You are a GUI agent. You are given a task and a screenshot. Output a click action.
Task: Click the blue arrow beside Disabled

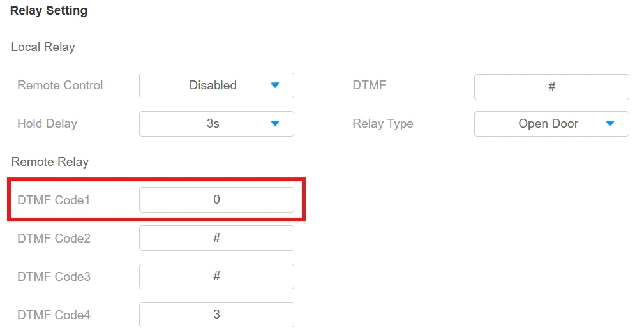275,86
